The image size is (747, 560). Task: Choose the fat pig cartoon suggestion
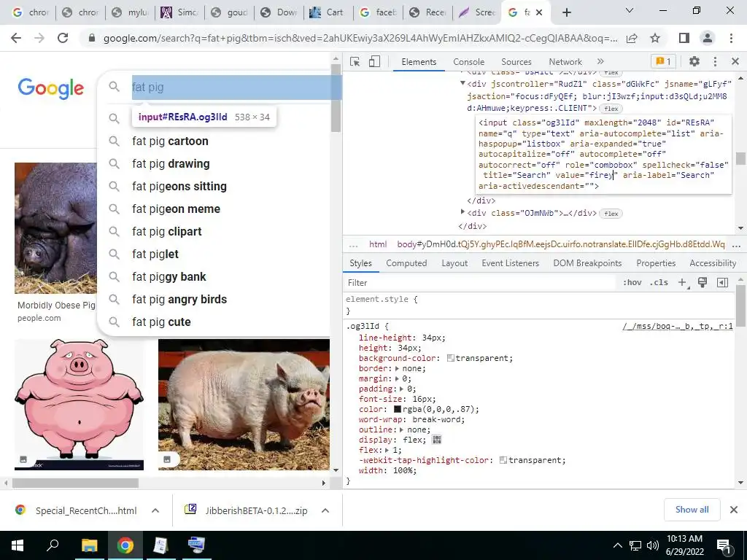pyautogui.click(x=170, y=141)
